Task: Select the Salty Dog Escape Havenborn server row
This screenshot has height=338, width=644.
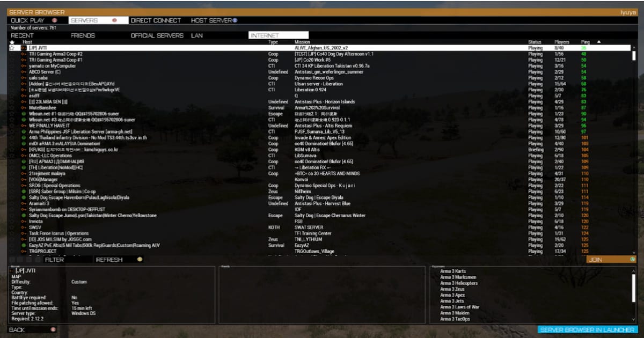Action: [319, 197]
